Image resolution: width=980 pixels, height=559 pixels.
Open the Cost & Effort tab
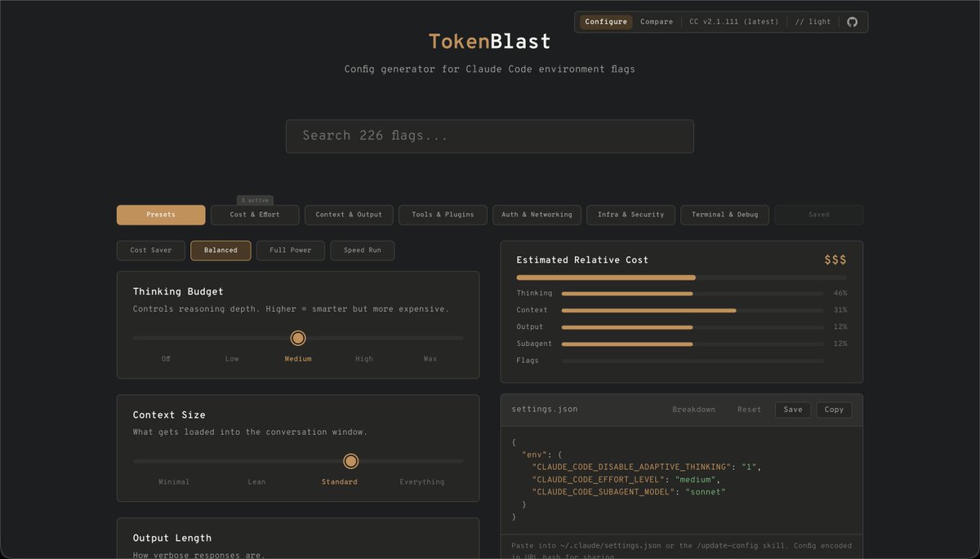coord(255,215)
